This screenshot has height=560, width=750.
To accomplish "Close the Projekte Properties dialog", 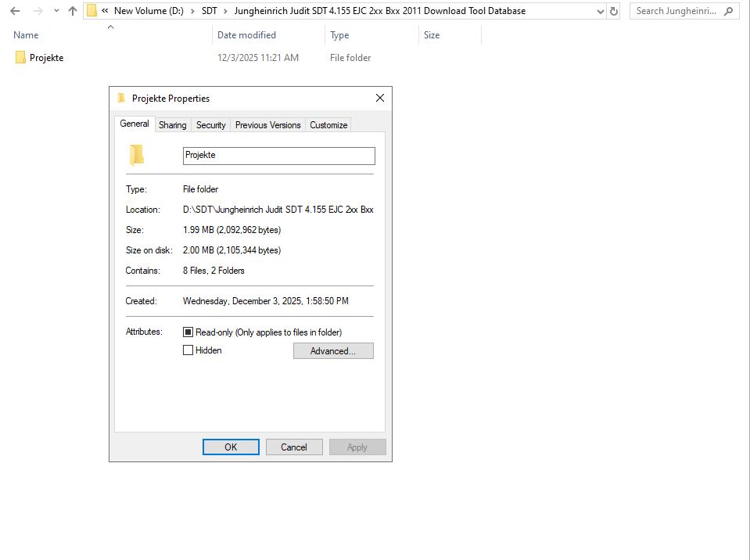I will 380,98.
